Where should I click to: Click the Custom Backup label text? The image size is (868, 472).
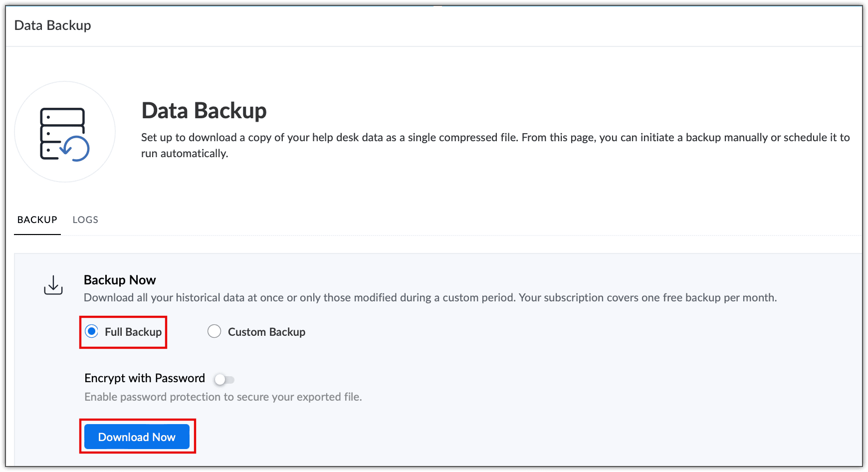pyautogui.click(x=266, y=332)
